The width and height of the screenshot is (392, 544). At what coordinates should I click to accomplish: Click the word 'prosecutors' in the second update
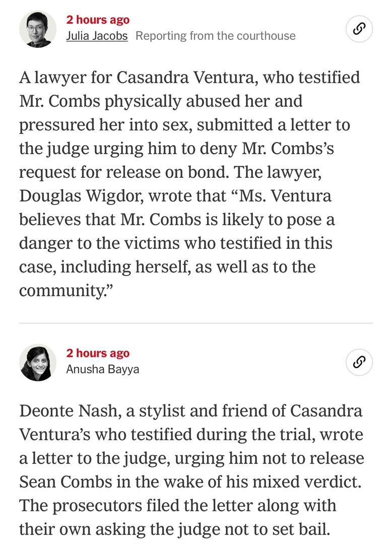point(97,506)
